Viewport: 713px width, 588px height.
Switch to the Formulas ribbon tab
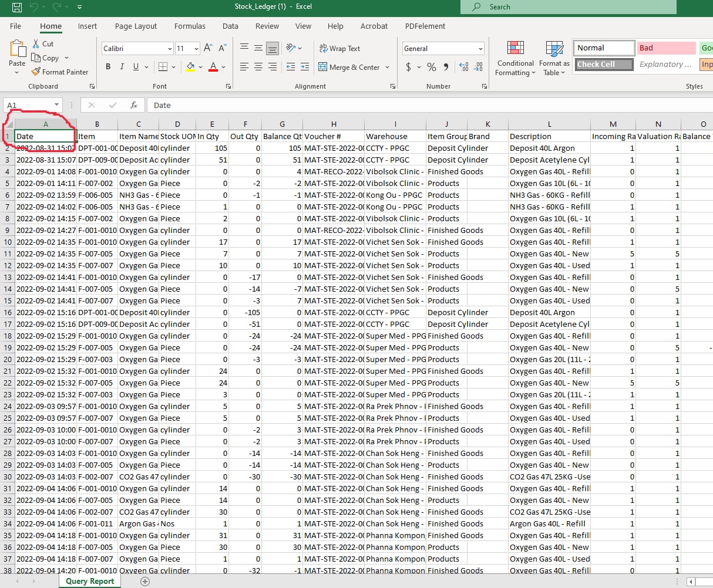(x=190, y=26)
